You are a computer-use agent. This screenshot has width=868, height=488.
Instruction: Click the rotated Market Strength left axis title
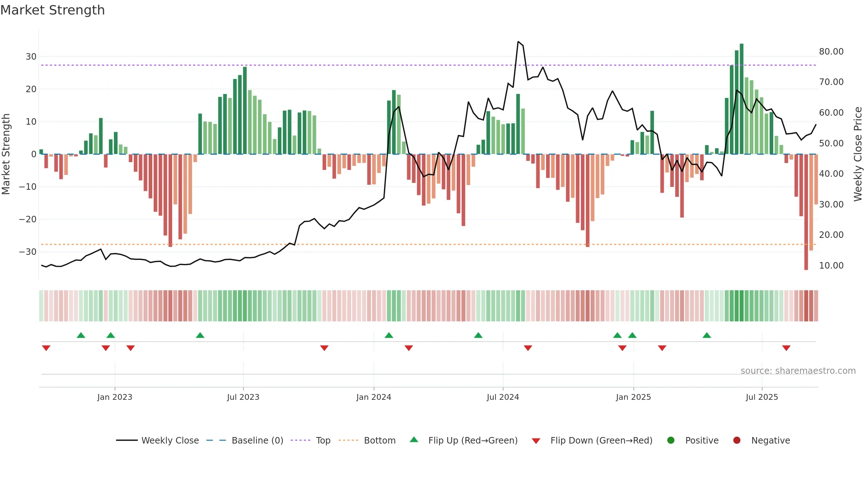6,154
